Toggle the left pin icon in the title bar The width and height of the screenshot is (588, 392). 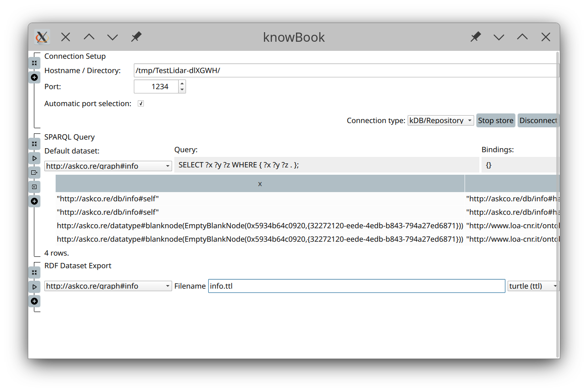click(136, 37)
